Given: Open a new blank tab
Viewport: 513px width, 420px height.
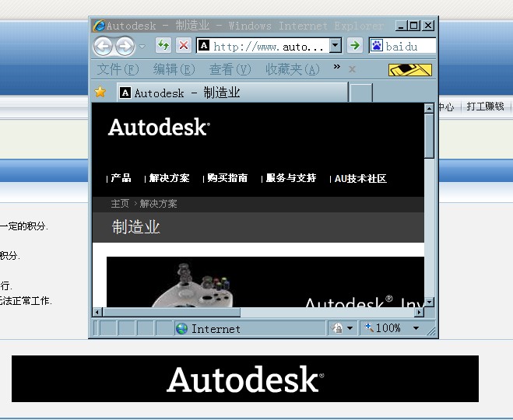Looking at the screenshot, I should point(361,93).
